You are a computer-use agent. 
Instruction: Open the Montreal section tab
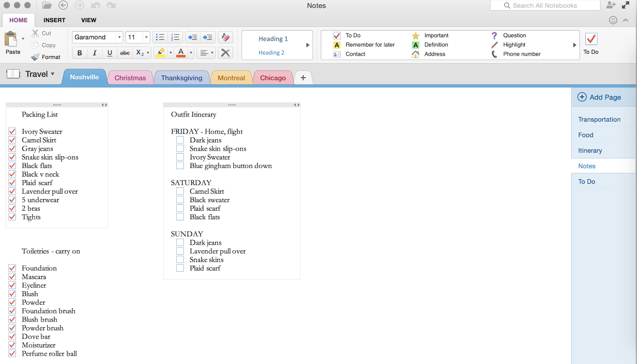tap(231, 78)
